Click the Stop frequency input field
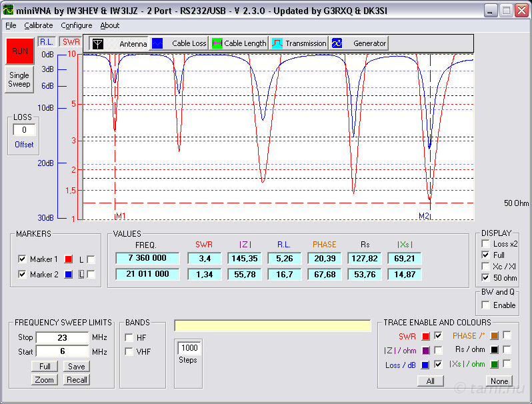Screen dimensions: 532x404 tap(62, 337)
